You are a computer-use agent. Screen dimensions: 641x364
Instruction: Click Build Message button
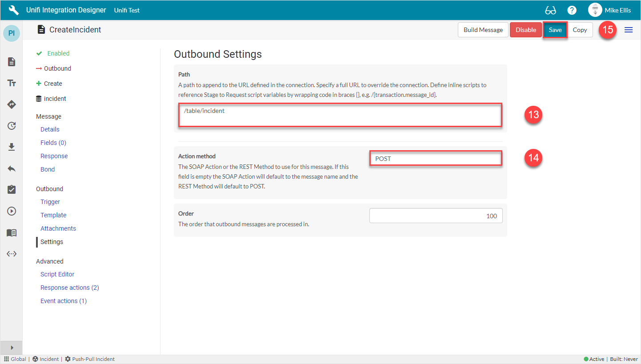tap(483, 30)
